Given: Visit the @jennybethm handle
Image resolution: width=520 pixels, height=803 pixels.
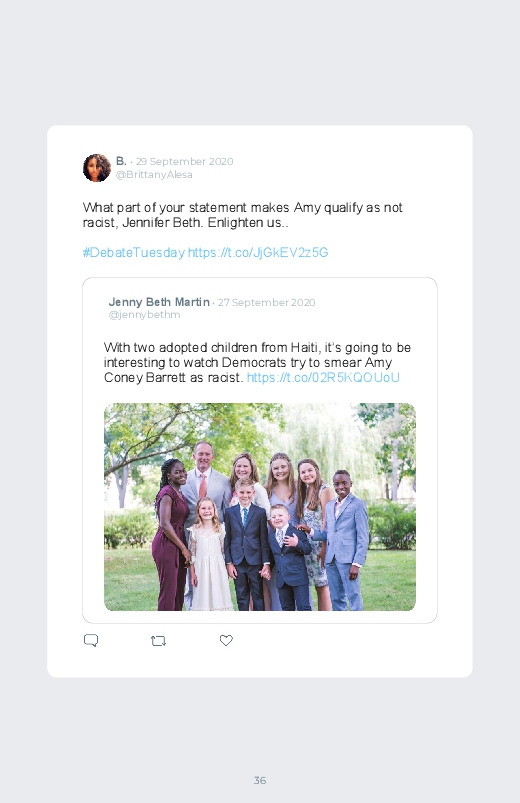Looking at the screenshot, I should [144, 314].
